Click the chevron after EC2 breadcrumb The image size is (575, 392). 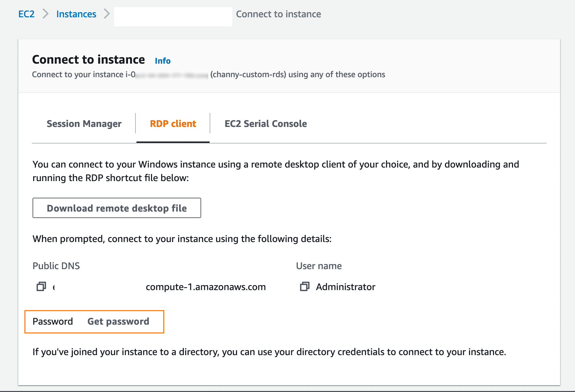(46, 14)
